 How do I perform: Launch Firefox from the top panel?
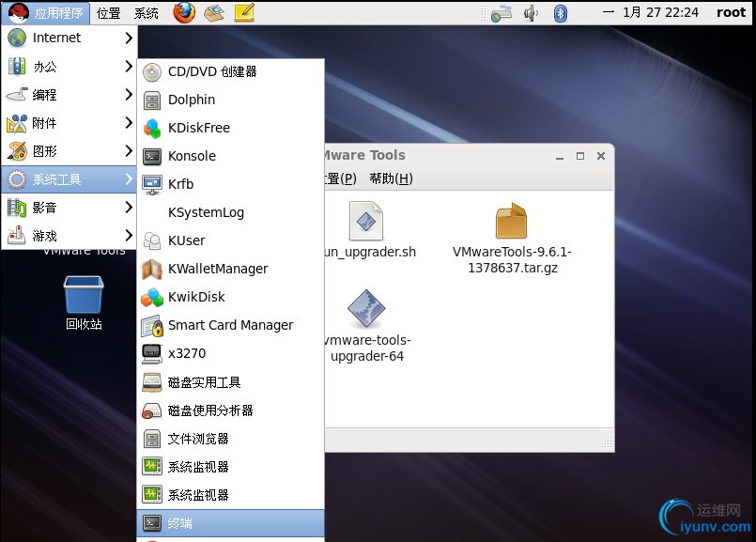click(x=184, y=12)
